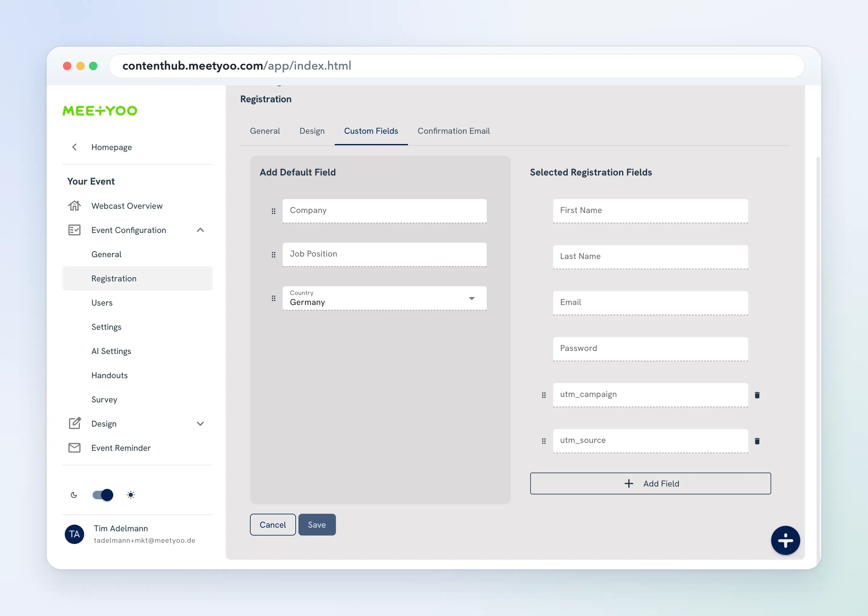Viewport: 868px width, 616px height.
Task: Click the Add Field button
Action: point(650,483)
